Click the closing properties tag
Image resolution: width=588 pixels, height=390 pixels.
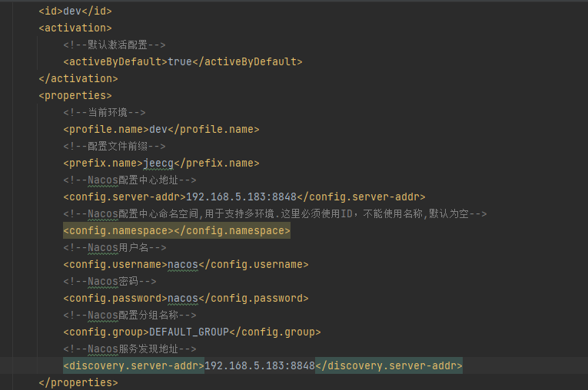(78, 382)
